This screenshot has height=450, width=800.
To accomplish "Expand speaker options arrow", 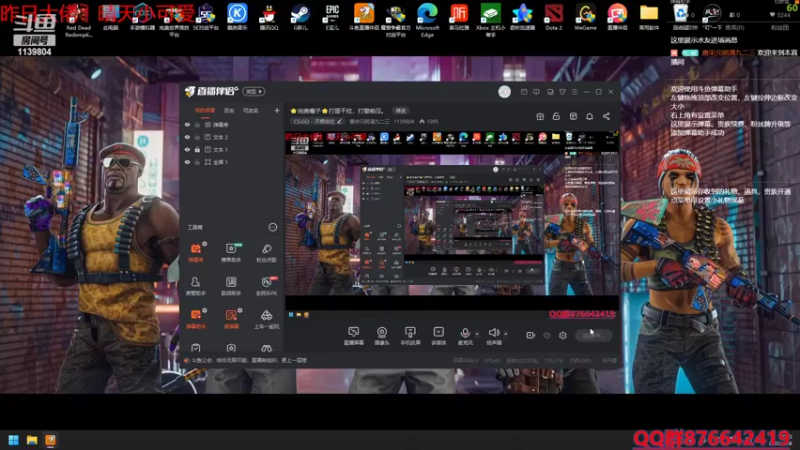I will (x=506, y=334).
